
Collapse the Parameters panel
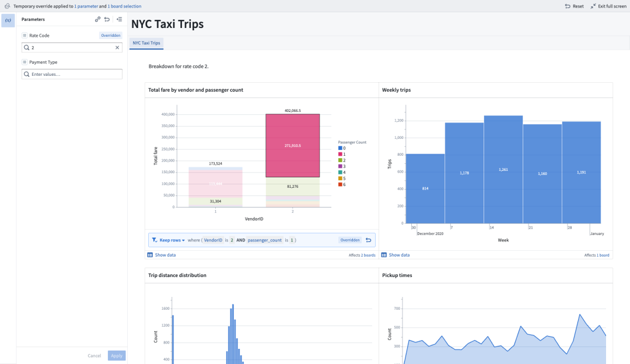click(119, 19)
